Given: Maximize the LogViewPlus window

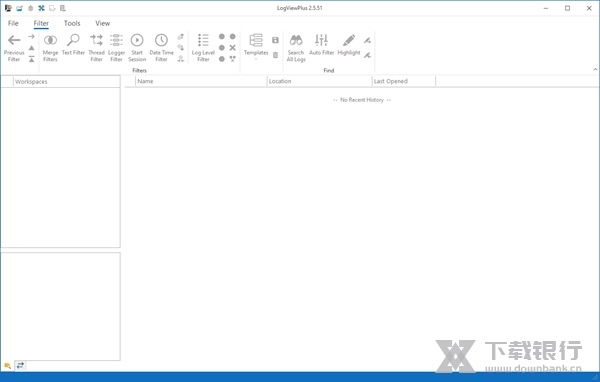Looking at the screenshot, I should click(567, 8).
